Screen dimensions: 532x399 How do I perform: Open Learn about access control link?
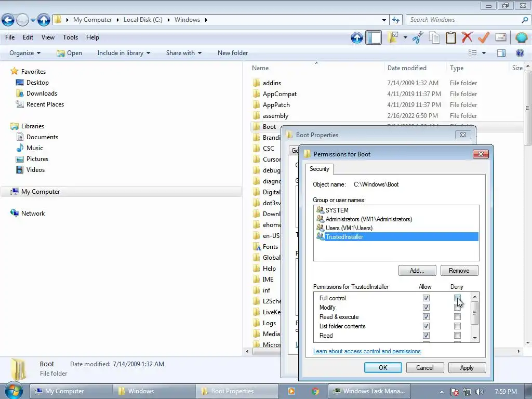(367, 351)
